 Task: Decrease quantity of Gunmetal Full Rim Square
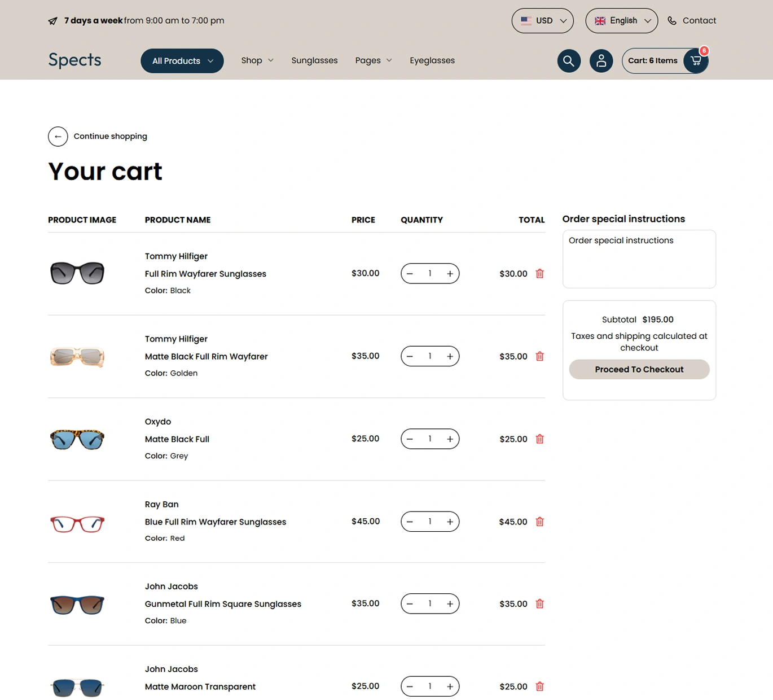pyautogui.click(x=410, y=604)
